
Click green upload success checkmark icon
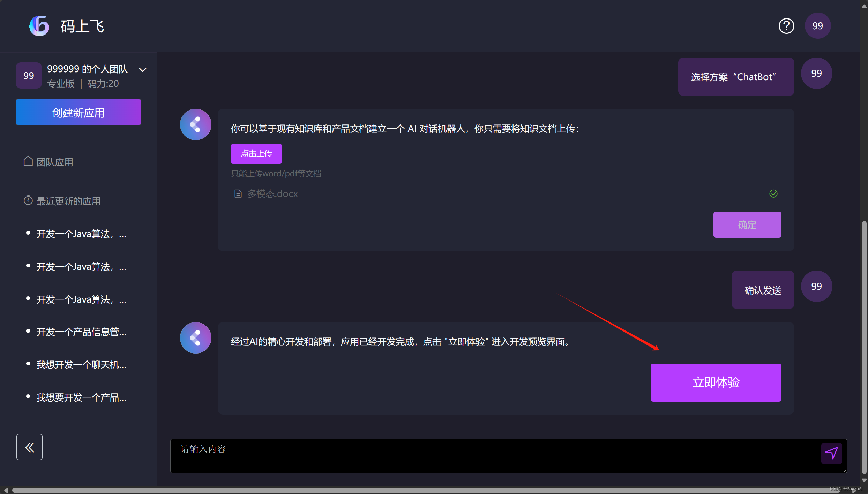[773, 194]
